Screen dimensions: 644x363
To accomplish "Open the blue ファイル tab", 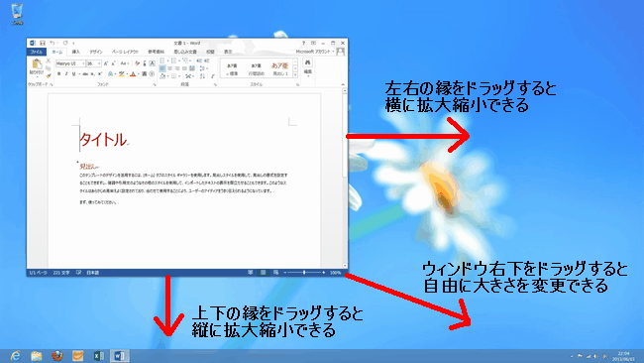I will [x=37, y=52].
